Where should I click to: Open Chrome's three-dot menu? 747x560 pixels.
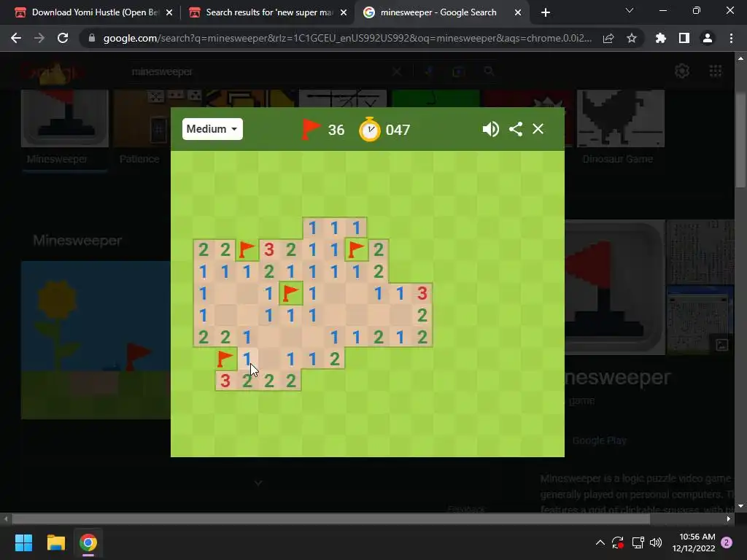tap(731, 38)
